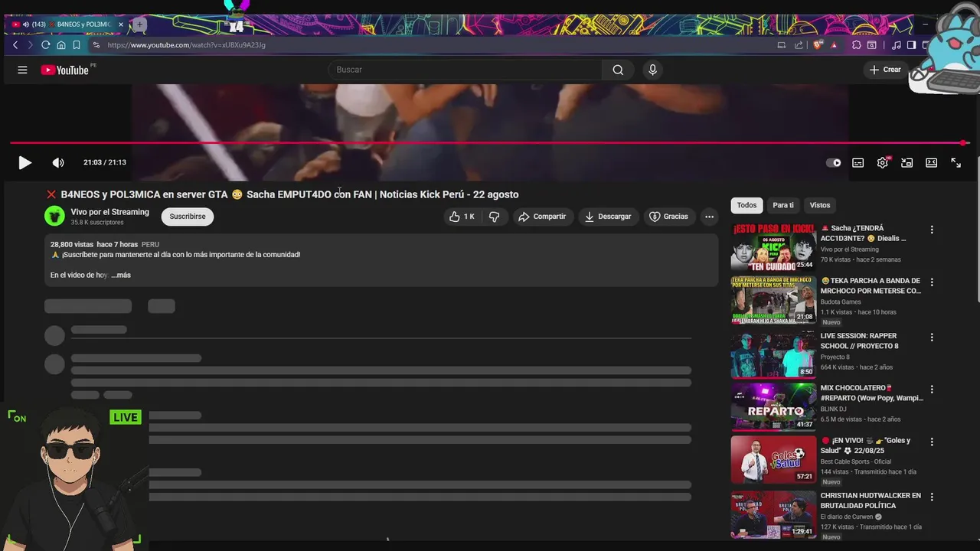The height and width of the screenshot is (551, 980).
Task: Select the Vistos filter chip
Action: point(820,205)
